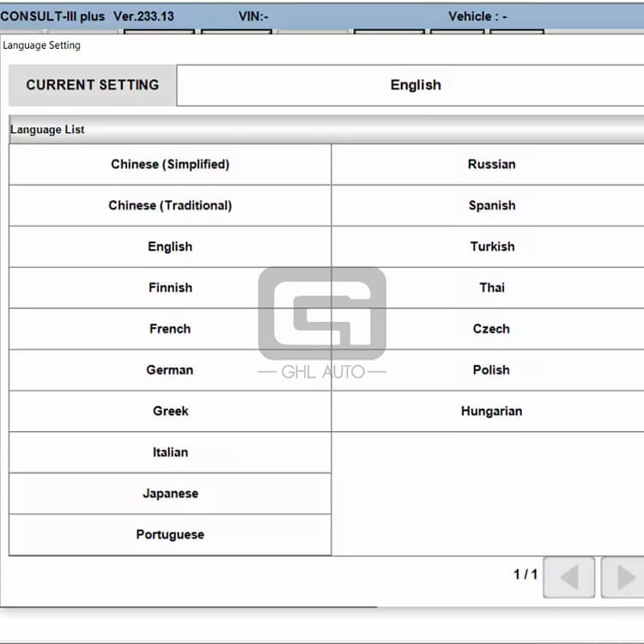Click the 1 / 1 page indicator
Screen dimensions: 644x644
[x=526, y=574]
